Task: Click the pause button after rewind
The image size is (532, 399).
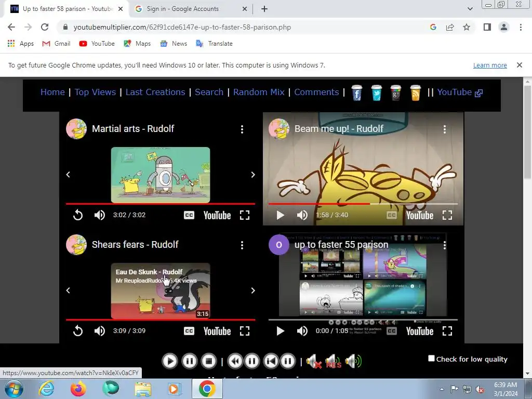Action: point(252,362)
